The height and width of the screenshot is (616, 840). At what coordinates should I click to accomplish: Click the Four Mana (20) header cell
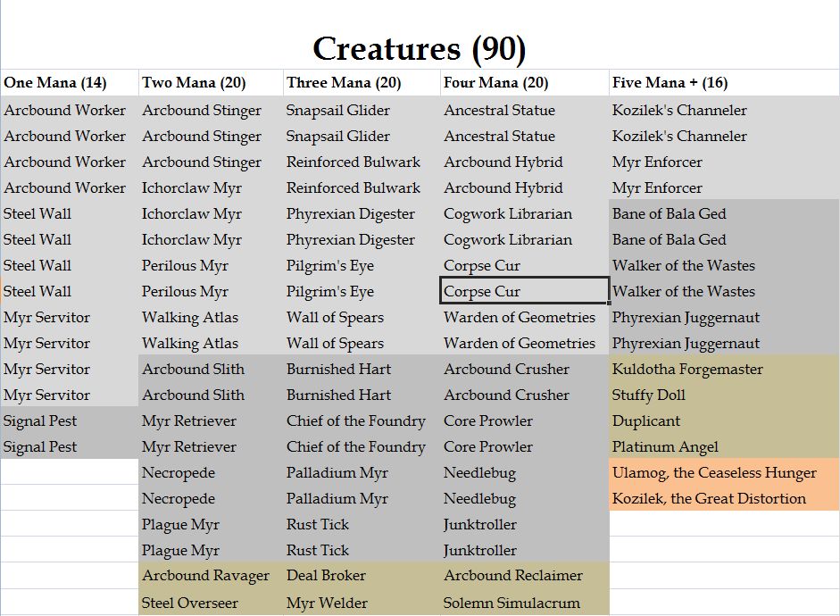[x=525, y=82]
